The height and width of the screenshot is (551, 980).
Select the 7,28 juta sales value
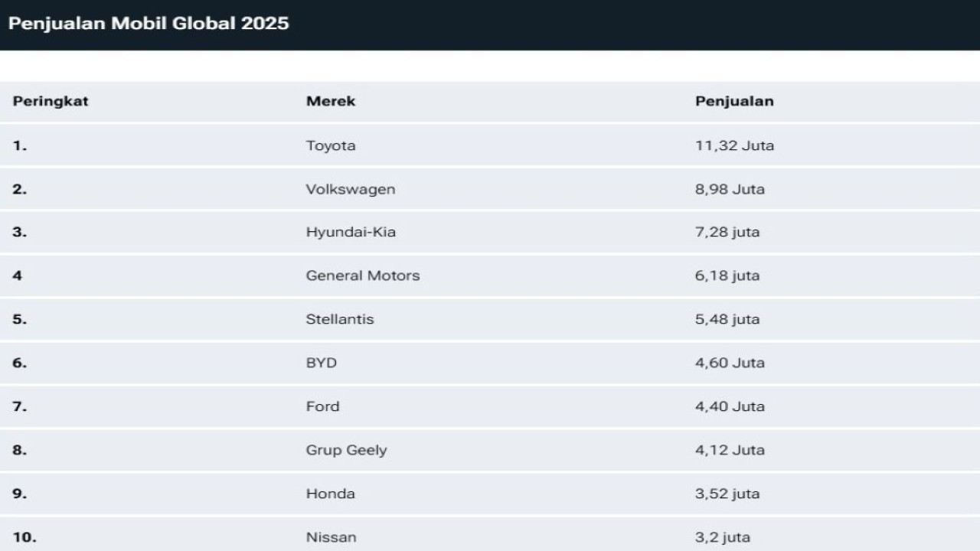coord(727,232)
